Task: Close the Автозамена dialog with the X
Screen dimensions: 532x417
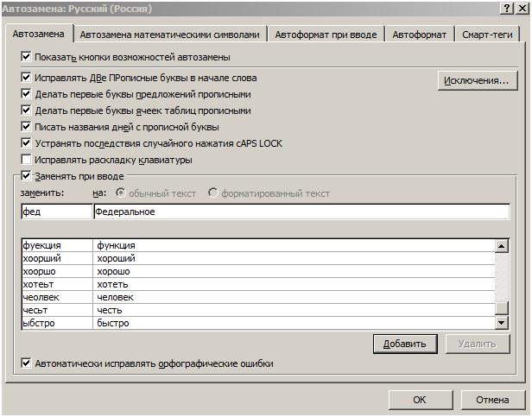Action: [522, 8]
